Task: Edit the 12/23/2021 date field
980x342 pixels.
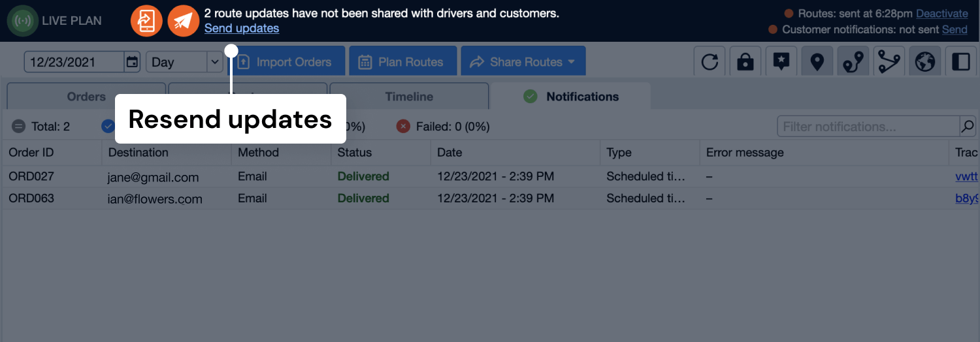Action: [x=74, y=62]
